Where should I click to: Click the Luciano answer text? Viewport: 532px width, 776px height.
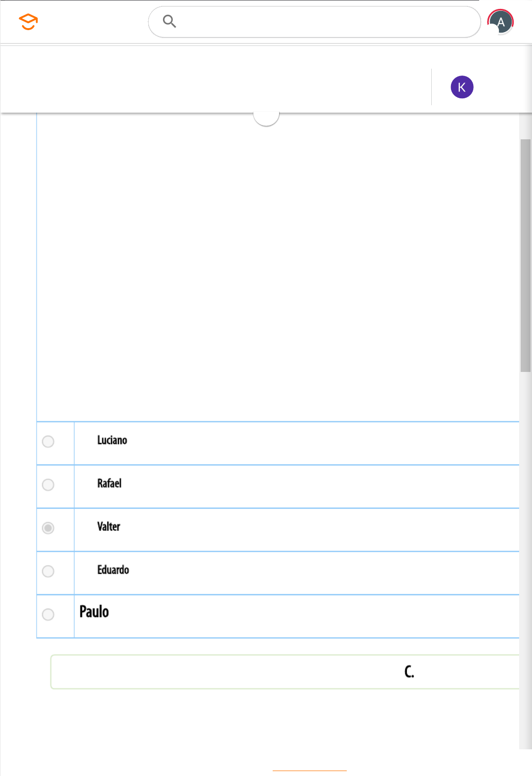point(112,440)
